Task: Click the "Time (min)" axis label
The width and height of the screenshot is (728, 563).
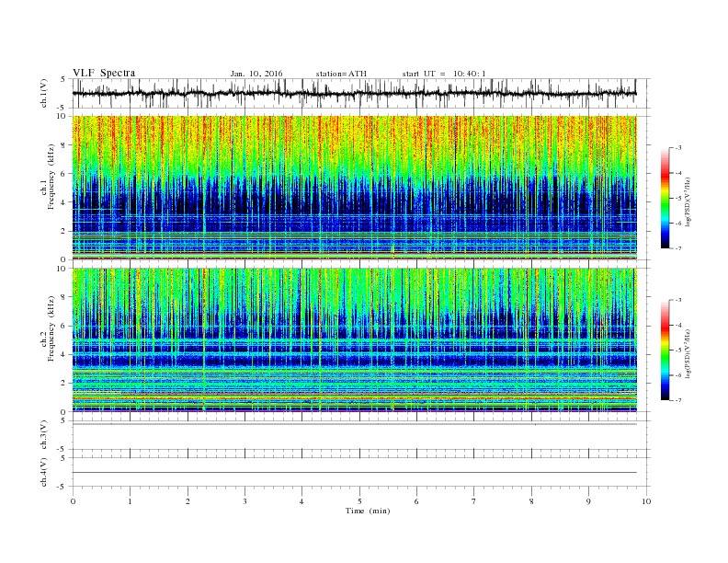Action: click(368, 511)
